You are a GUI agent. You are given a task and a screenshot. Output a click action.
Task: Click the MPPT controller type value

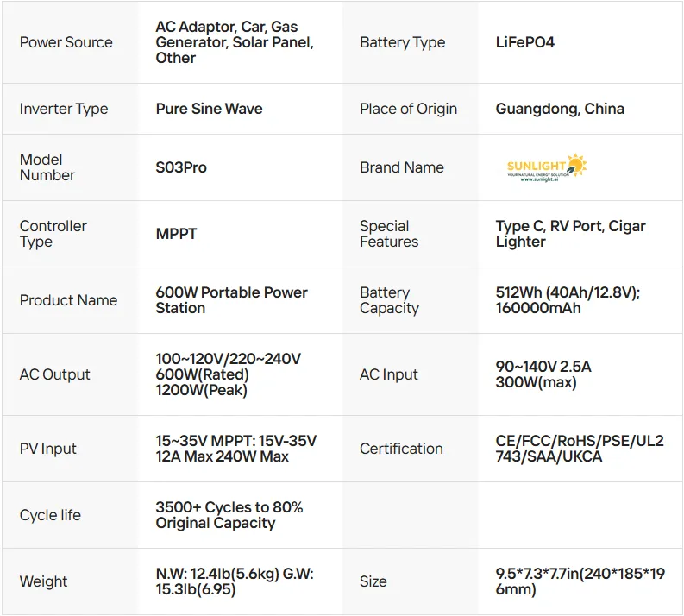pyautogui.click(x=177, y=234)
